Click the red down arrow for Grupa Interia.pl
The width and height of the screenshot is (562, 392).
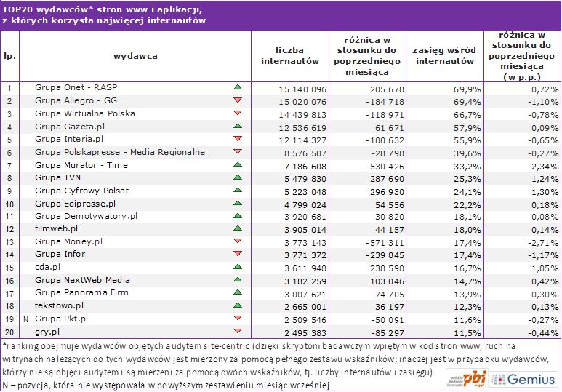coord(238,138)
